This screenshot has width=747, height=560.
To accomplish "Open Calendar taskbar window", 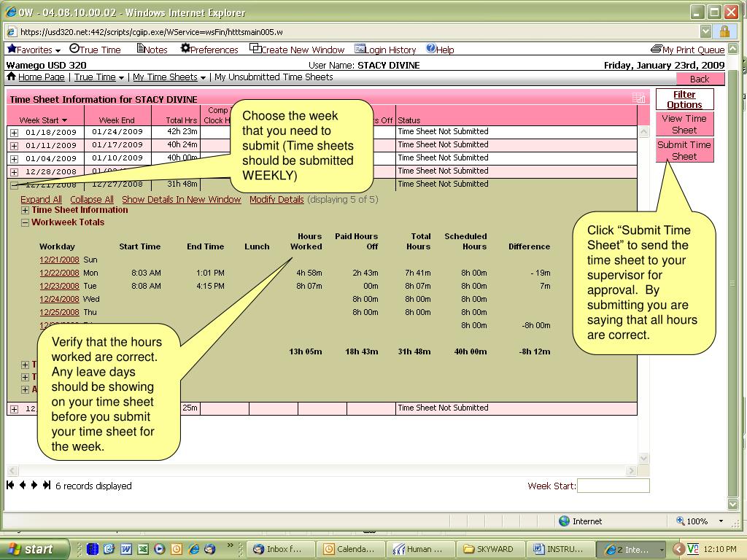I will (351, 549).
